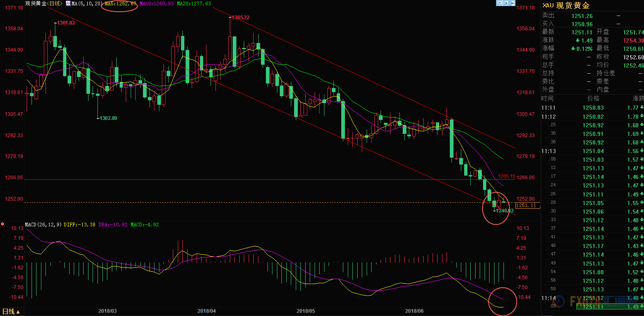Image resolution: width=644 pixels, height=316 pixels.
Task: Click MACD(26,12,9) indicator label
Action: pyautogui.click(x=43, y=225)
